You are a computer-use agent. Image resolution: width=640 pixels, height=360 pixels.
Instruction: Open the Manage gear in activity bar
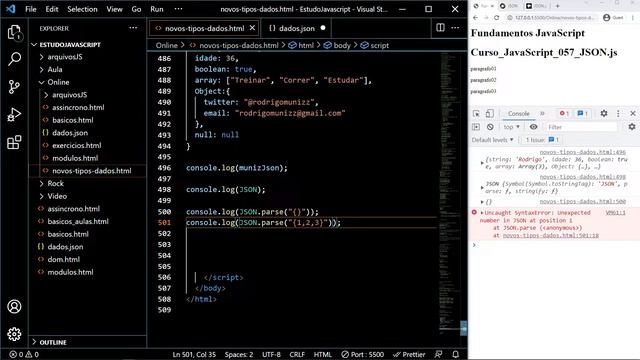coord(14,334)
